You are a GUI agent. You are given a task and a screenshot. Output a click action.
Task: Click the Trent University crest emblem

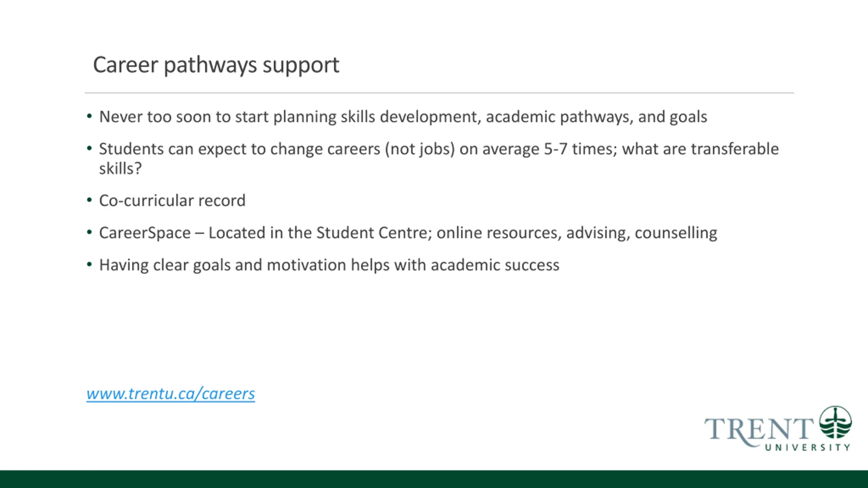[835, 422]
